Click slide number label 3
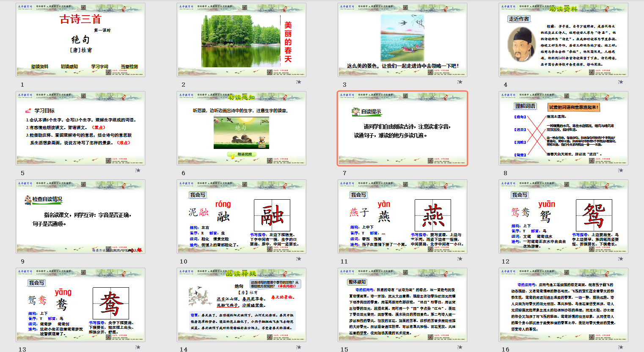Viewport: 644px width, 352px height. [x=344, y=85]
